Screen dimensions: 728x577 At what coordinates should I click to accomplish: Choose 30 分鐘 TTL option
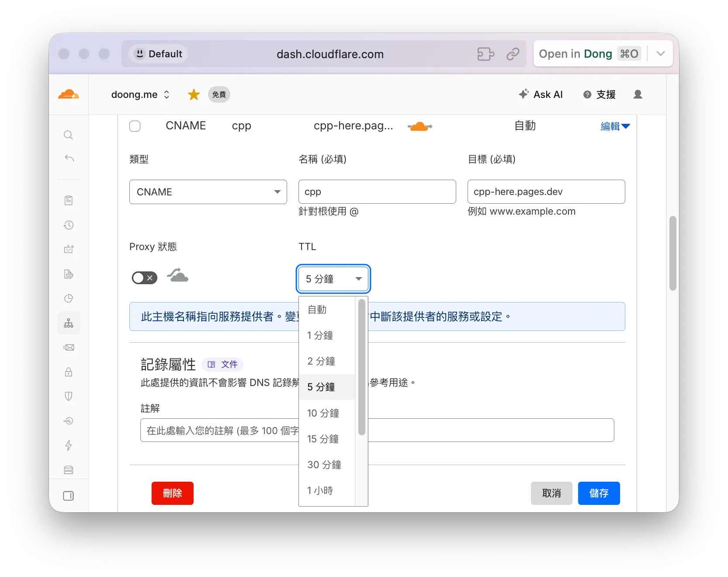[x=327, y=465]
